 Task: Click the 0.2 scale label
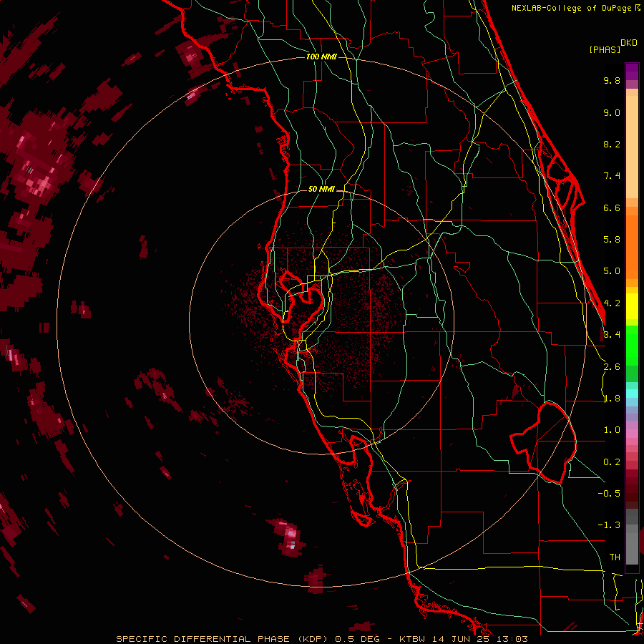(x=612, y=462)
